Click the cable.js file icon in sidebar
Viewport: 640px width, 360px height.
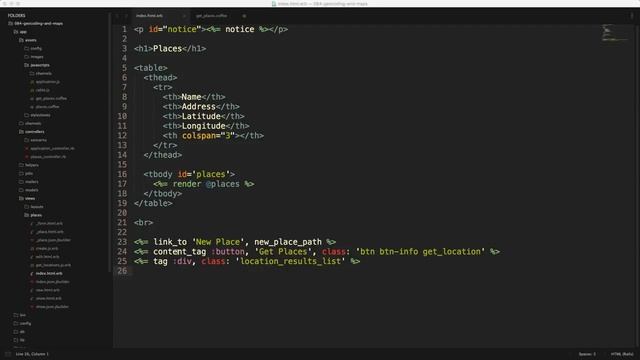click(x=32, y=90)
